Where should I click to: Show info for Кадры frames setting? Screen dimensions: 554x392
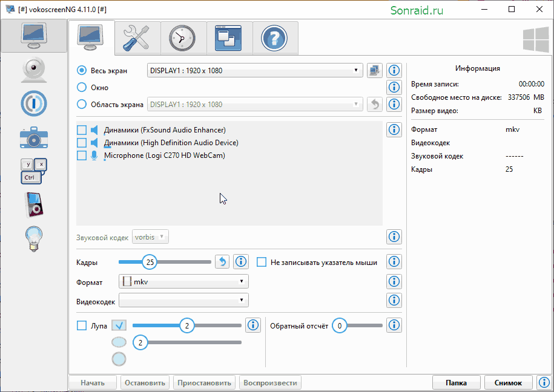[x=241, y=262]
